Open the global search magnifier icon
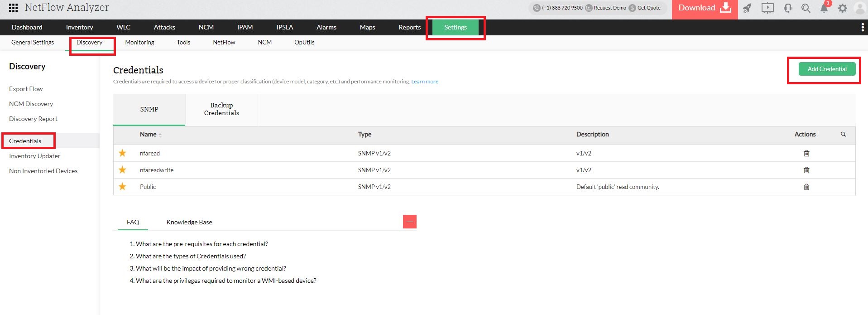Viewport: 868px width, 315px height. [x=806, y=8]
